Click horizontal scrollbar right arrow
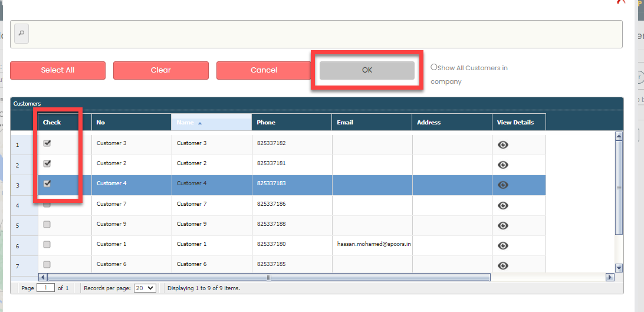The width and height of the screenshot is (644, 312). tap(610, 277)
